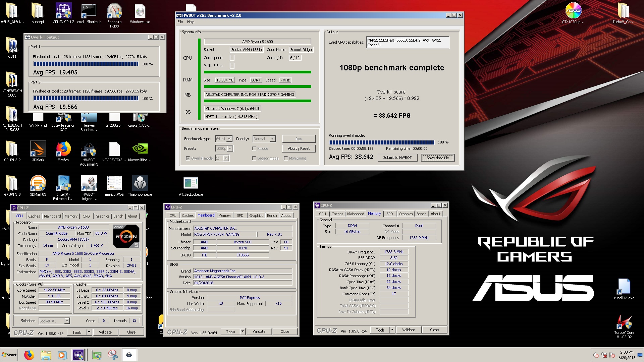Click Save data file button

(438, 158)
